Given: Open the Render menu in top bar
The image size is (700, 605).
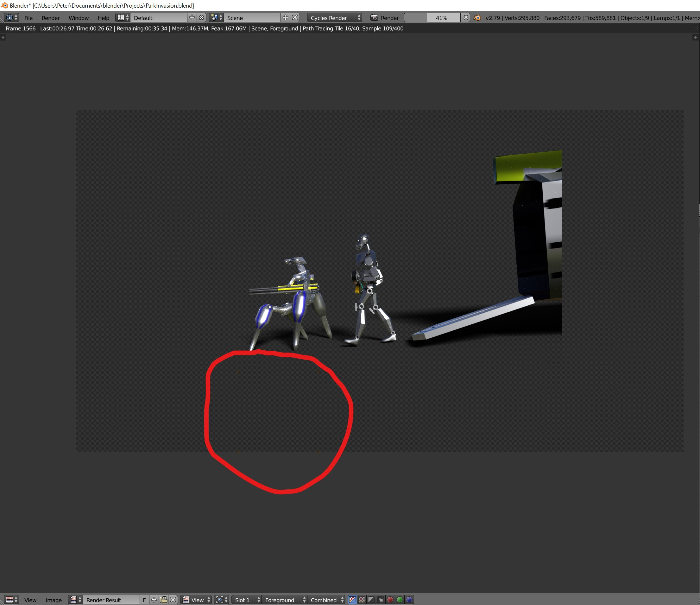Looking at the screenshot, I should (51, 18).
